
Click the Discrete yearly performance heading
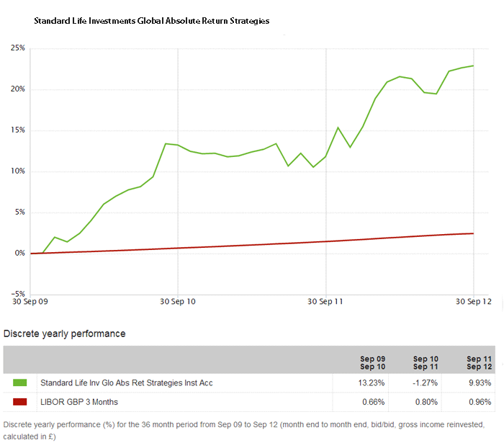pos(64,333)
